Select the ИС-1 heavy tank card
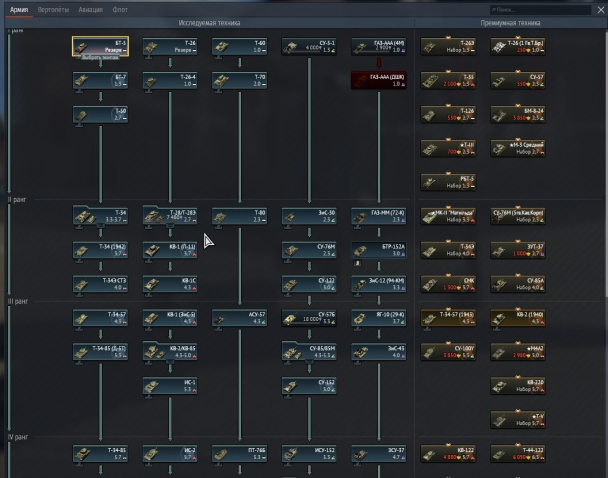The height and width of the screenshot is (478, 608). coord(170,386)
